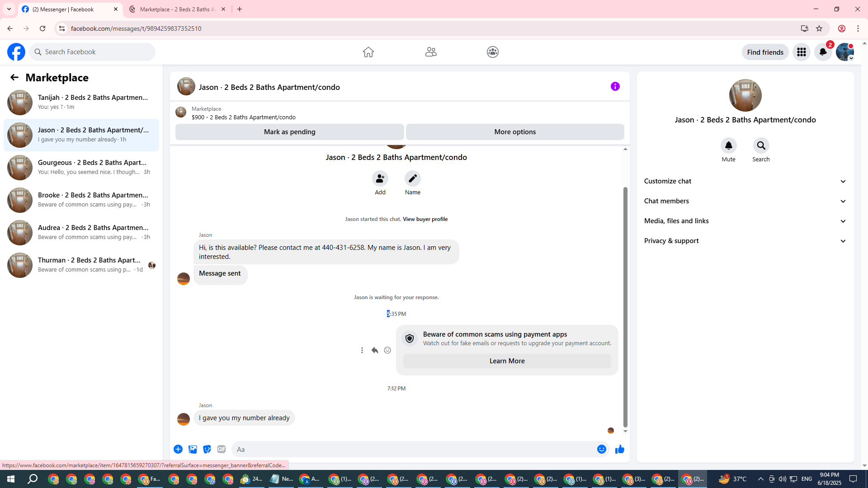Open a new browser tab
The height and width of the screenshot is (488, 868).
tap(240, 9)
